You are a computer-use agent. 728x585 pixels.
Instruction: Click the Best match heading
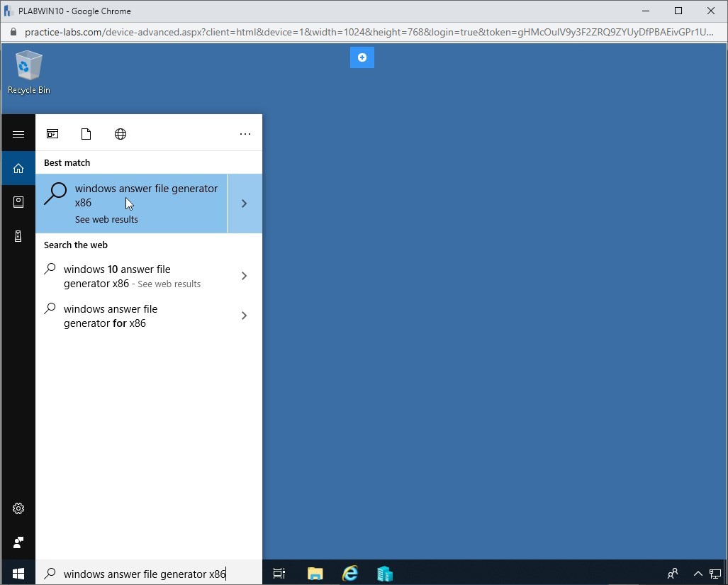(x=67, y=163)
